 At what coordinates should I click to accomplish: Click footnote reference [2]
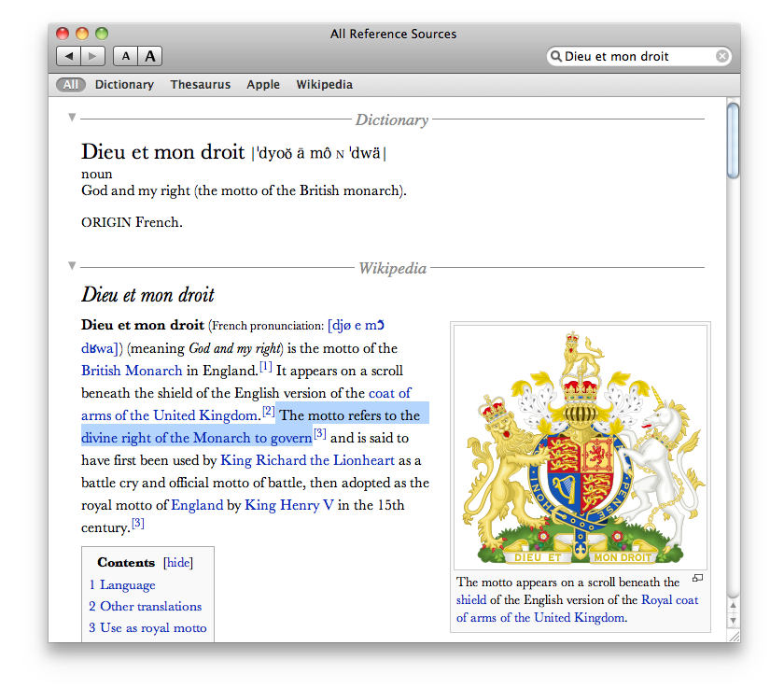coord(269,411)
